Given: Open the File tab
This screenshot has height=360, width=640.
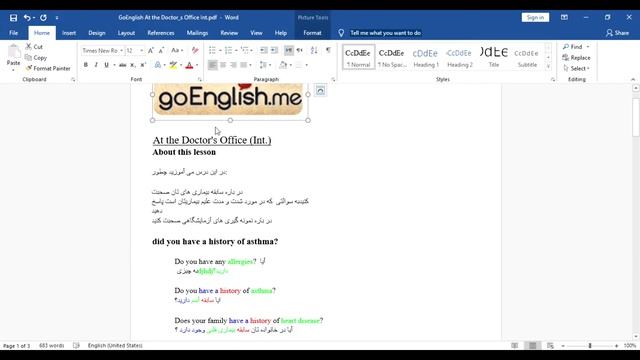Looking at the screenshot, I should pyautogui.click(x=13, y=33).
